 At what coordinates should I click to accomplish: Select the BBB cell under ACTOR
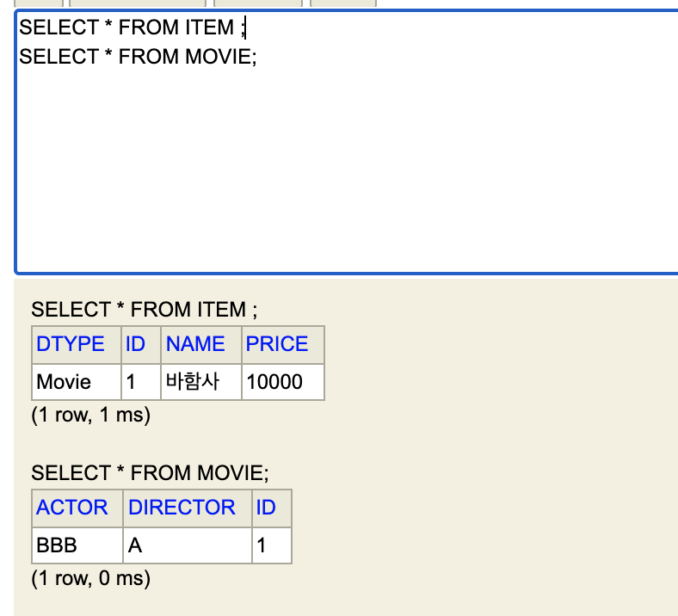pyautogui.click(x=57, y=545)
